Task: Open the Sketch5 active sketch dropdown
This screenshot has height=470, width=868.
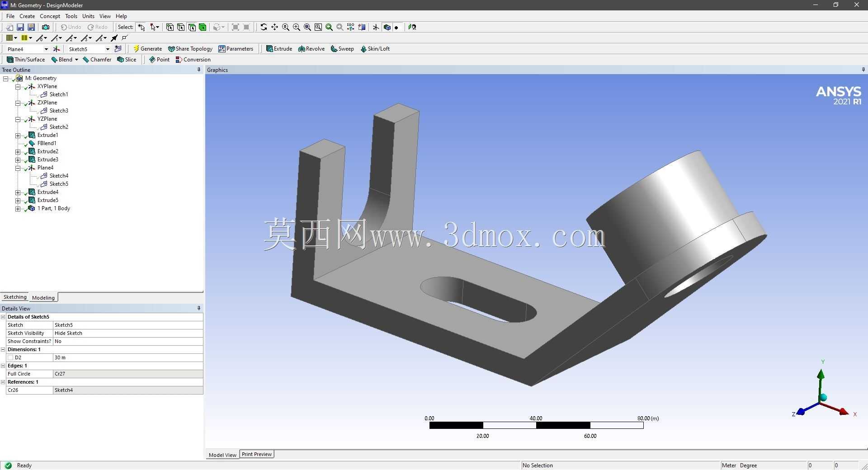Action: click(x=108, y=49)
